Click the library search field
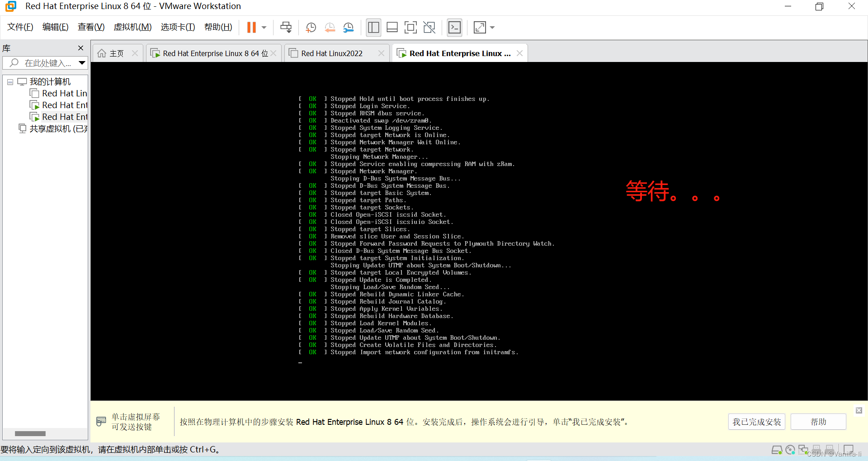Viewport: 868px width, 461px height. tap(44, 63)
